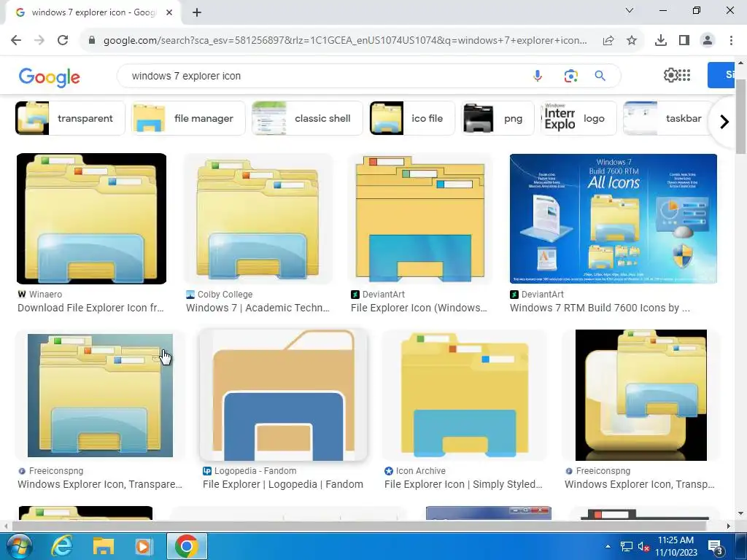The height and width of the screenshot is (560, 747).
Task: Open Google apps grid
Action: pos(684,75)
